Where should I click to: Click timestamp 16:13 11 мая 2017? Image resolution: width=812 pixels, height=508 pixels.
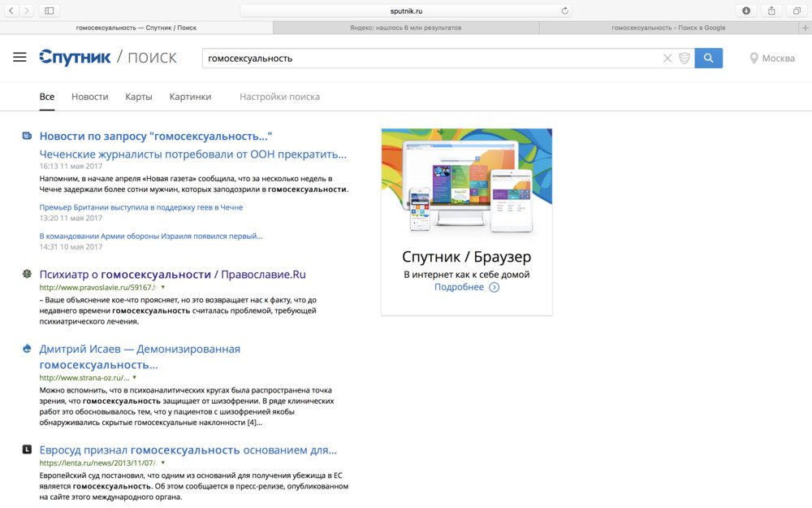click(71, 167)
